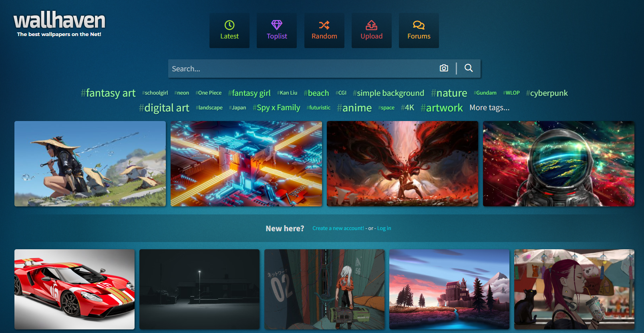The image size is (644, 333).
Task: Open the neon circuit board wallpaper
Action: point(246,164)
